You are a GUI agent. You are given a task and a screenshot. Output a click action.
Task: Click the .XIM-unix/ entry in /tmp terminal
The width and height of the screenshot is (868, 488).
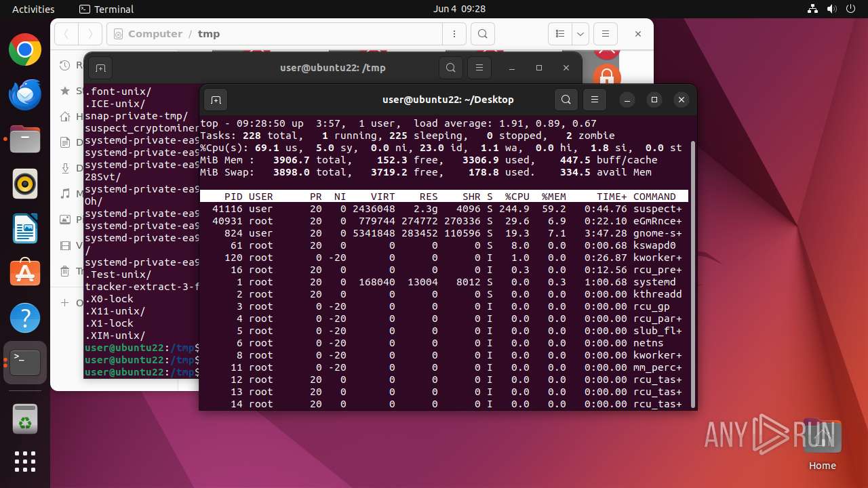point(115,335)
